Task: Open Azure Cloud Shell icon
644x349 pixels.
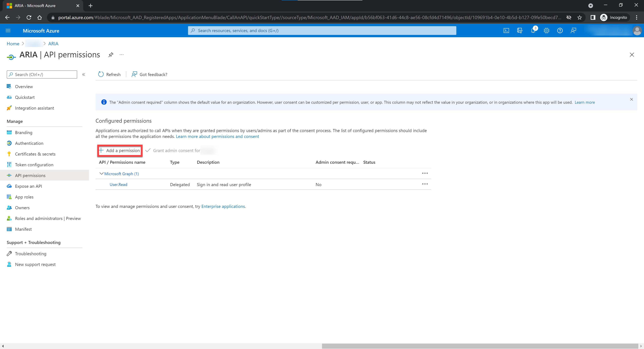Action: pyautogui.click(x=506, y=31)
